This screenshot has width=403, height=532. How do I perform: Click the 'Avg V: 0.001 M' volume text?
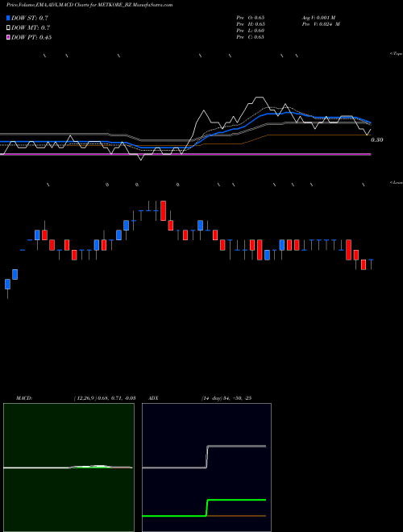pos(319,17)
